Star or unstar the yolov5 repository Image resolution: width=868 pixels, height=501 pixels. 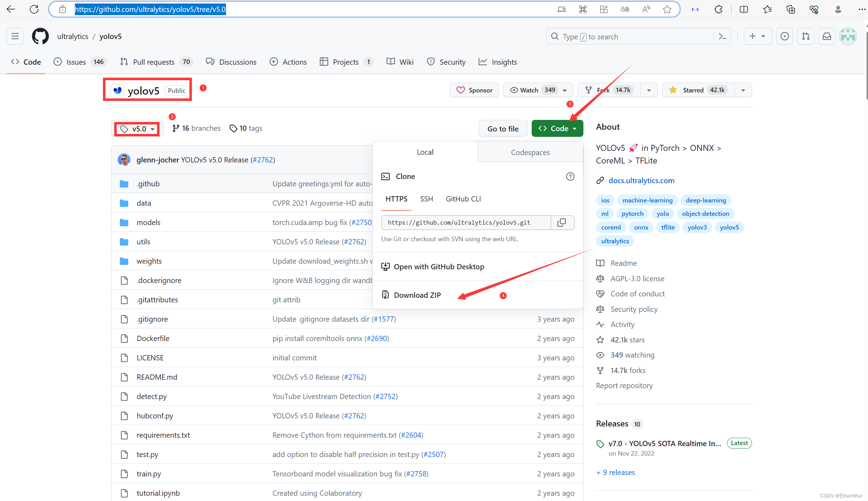coord(698,90)
